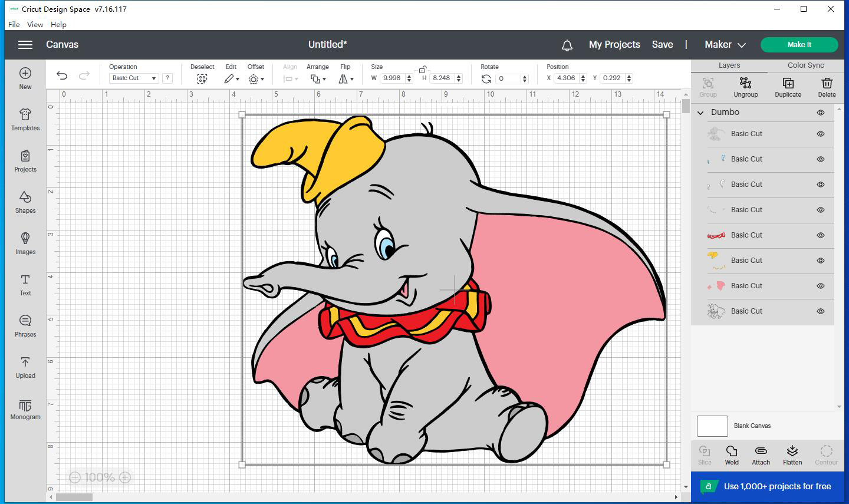Flatten the selected layers
The width and height of the screenshot is (849, 504).
tap(792, 455)
